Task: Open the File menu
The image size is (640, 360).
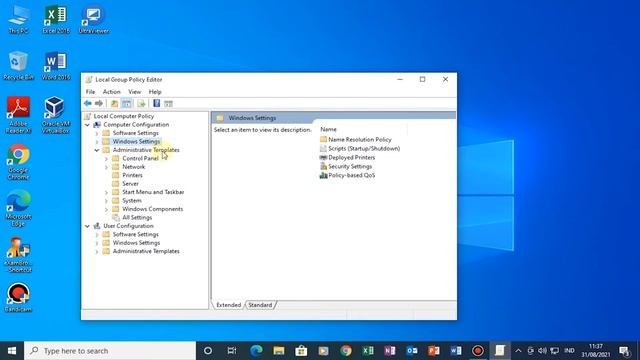Action: (x=90, y=92)
